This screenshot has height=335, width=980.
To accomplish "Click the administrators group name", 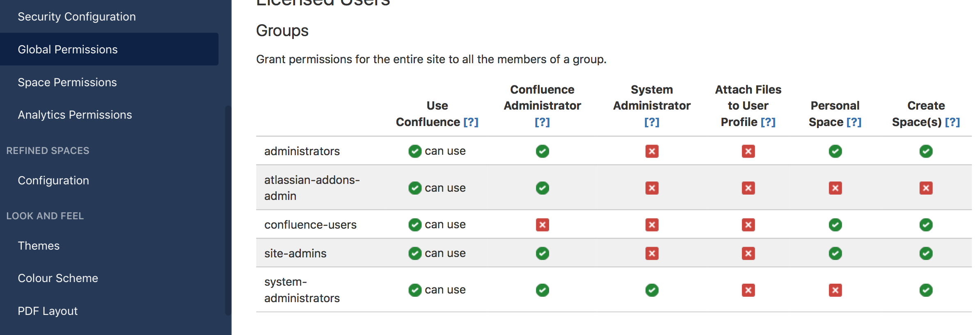I will (x=302, y=151).
